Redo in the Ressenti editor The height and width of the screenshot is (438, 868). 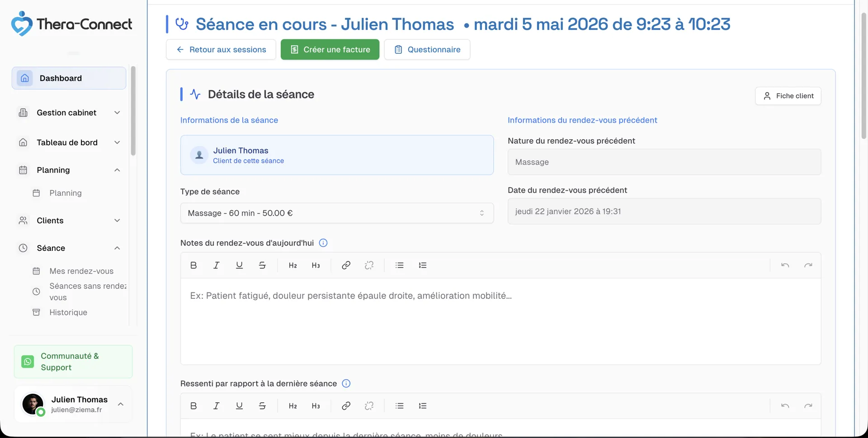point(808,406)
